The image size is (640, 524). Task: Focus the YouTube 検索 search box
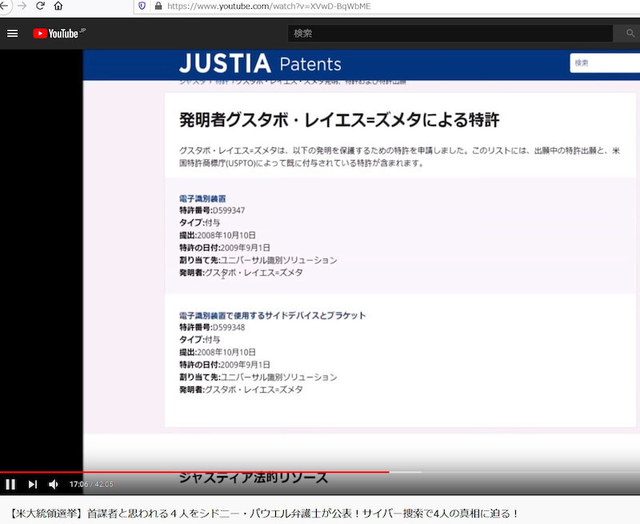point(450,33)
